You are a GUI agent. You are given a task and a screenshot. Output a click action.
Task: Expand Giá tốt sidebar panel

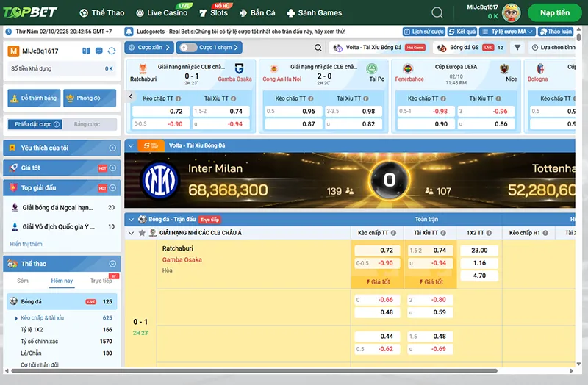[x=112, y=168]
